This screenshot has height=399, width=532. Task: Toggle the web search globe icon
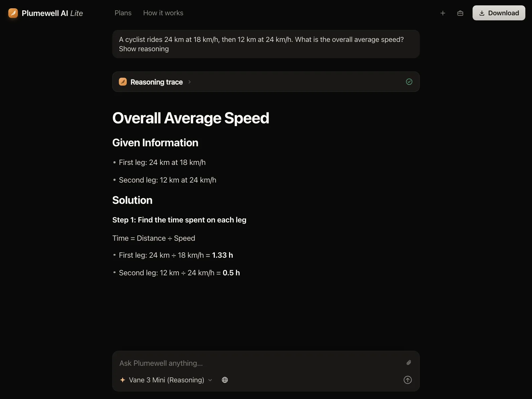click(225, 380)
